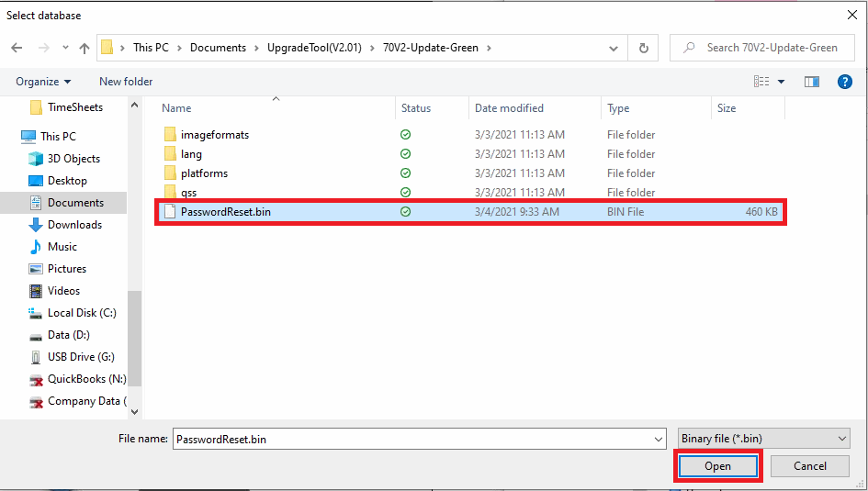Open the Help question mark icon
Screen dimensions: 868x491
(844, 82)
